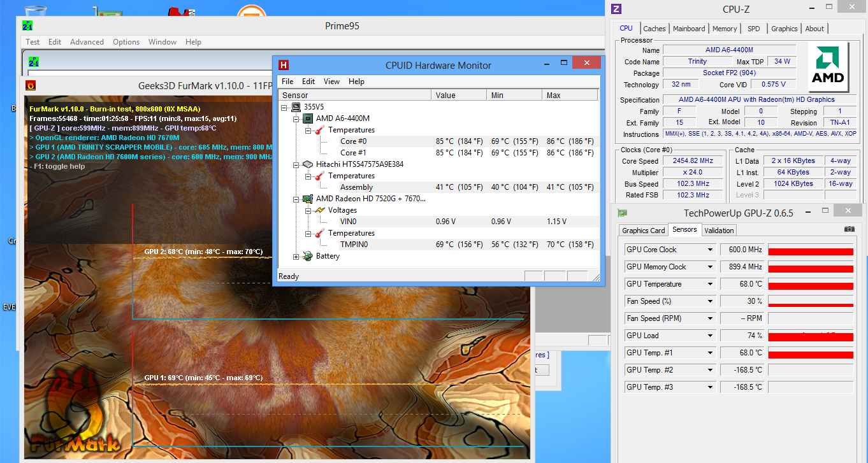Open the Test menu in Prime95
The height and width of the screenshot is (463, 868).
point(33,42)
